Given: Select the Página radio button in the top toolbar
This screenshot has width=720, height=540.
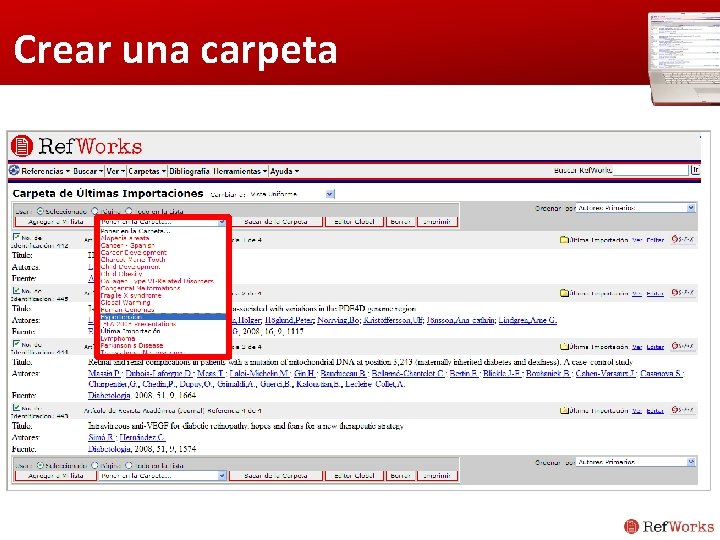Looking at the screenshot, I should pyautogui.click(x=95, y=211).
